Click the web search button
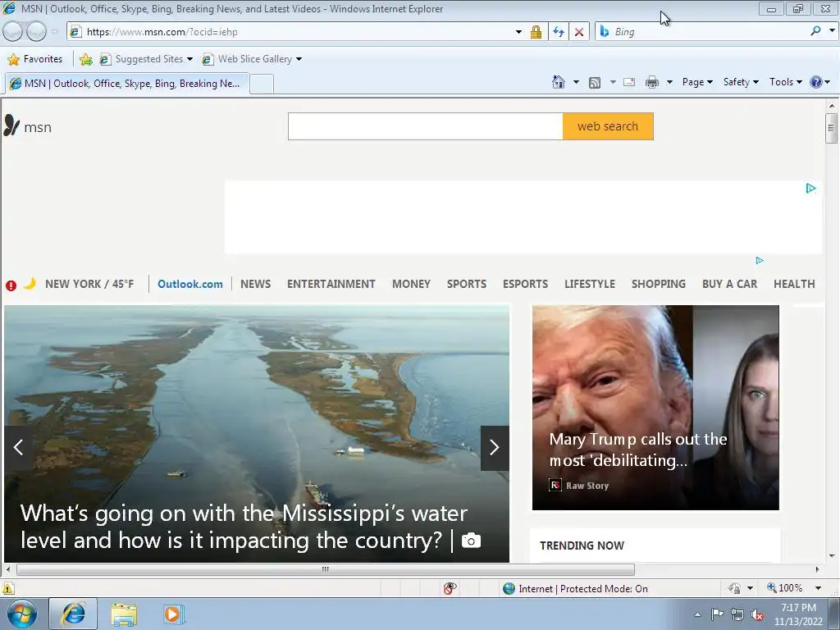This screenshot has width=840, height=630. click(x=608, y=126)
